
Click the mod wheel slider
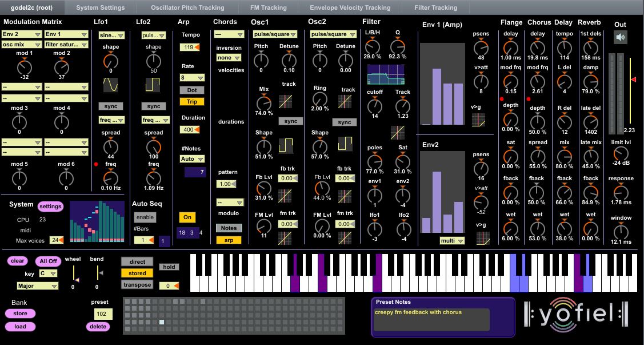[75, 273]
